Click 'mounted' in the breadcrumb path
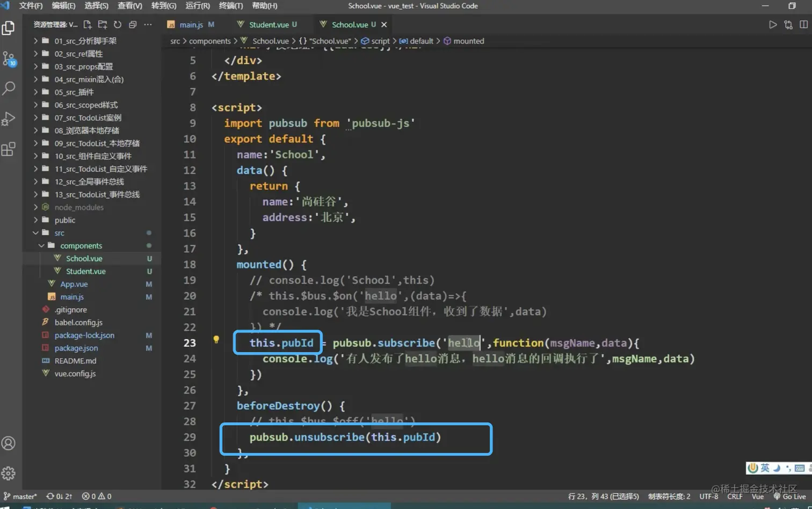This screenshot has width=812, height=509. click(x=468, y=41)
